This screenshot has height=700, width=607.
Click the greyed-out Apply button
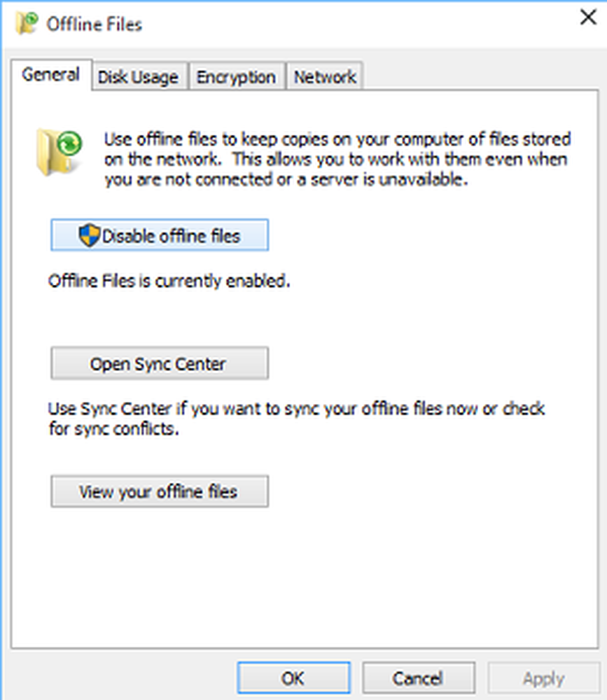pyautogui.click(x=543, y=678)
